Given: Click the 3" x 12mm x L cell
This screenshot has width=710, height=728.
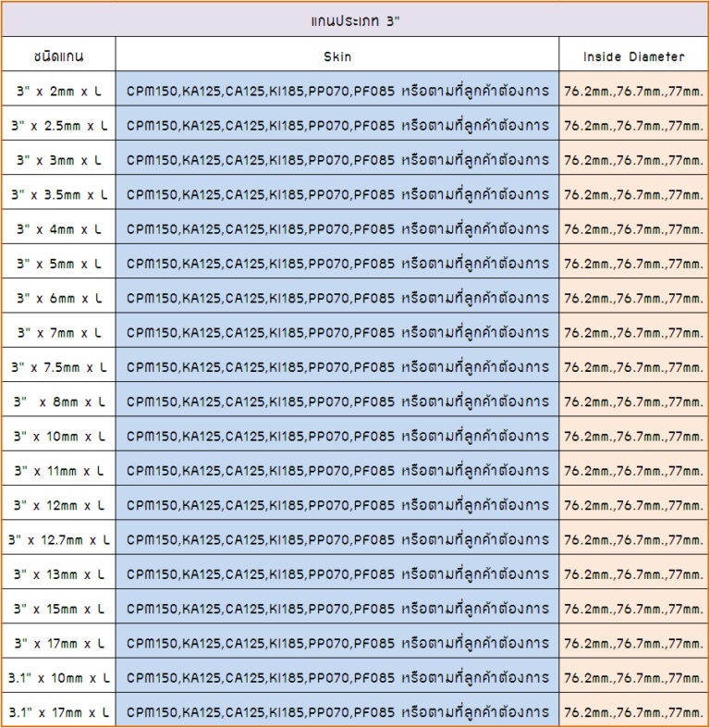Looking at the screenshot, I should [59, 503].
